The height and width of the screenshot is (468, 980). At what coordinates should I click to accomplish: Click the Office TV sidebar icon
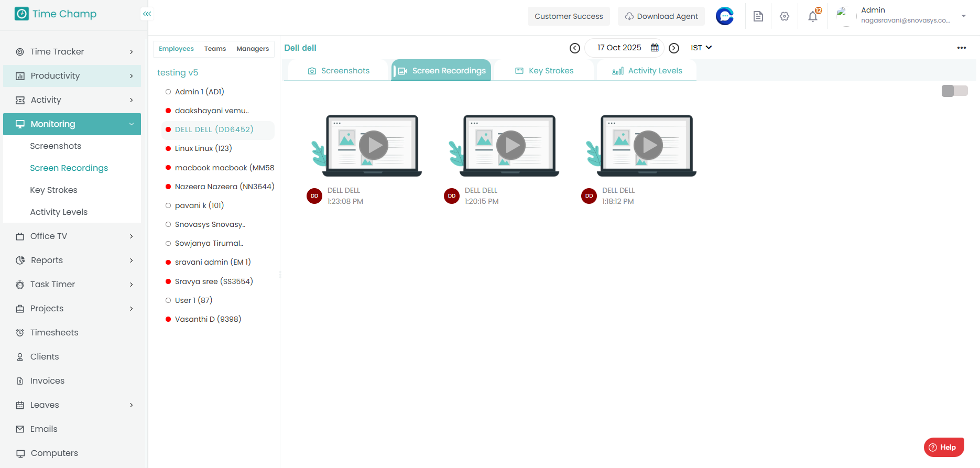point(20,236)
